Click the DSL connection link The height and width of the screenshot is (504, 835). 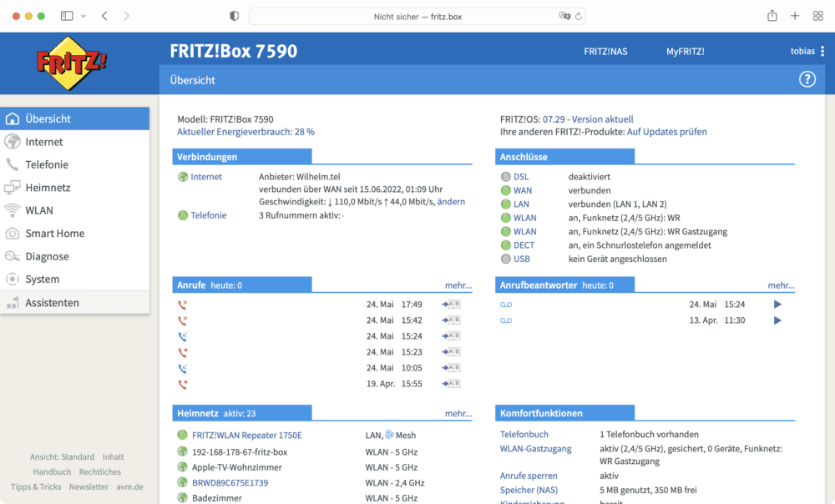521,177
